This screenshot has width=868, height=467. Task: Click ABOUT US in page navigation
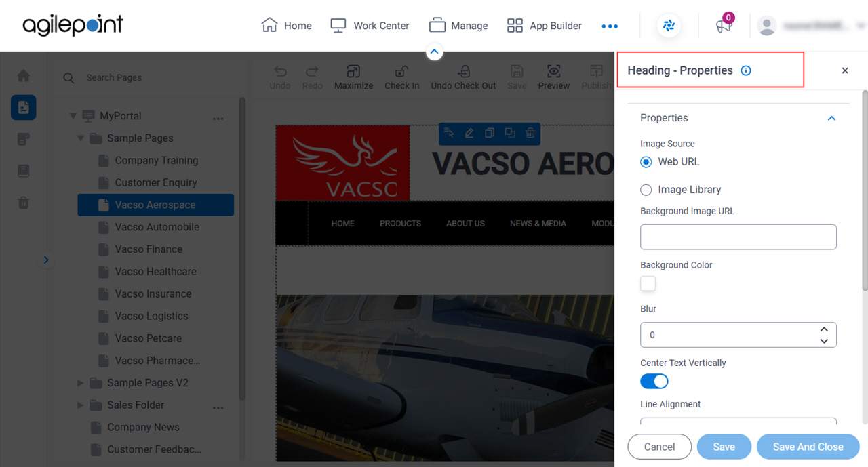click(x=465, y=223)
